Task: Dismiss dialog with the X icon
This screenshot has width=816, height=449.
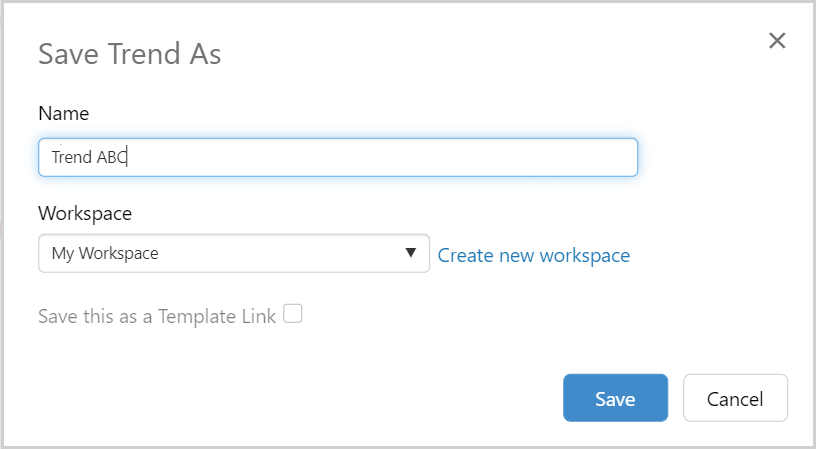Action: 777,41
